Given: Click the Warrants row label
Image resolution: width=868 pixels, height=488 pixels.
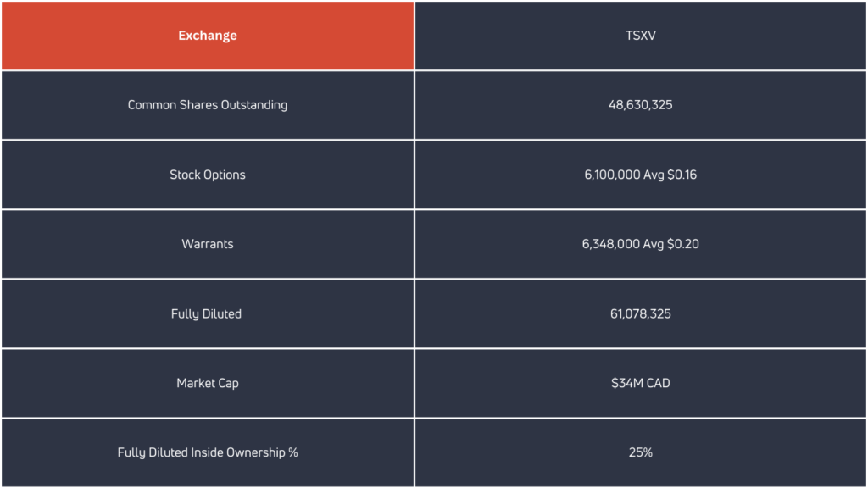Looking at the screenshot, I should (x=208, y=244).
